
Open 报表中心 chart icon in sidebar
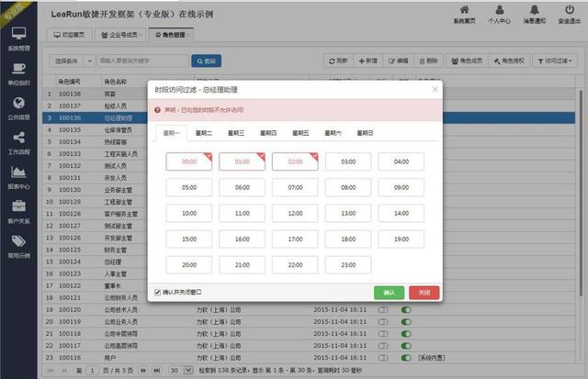point(18,172)
